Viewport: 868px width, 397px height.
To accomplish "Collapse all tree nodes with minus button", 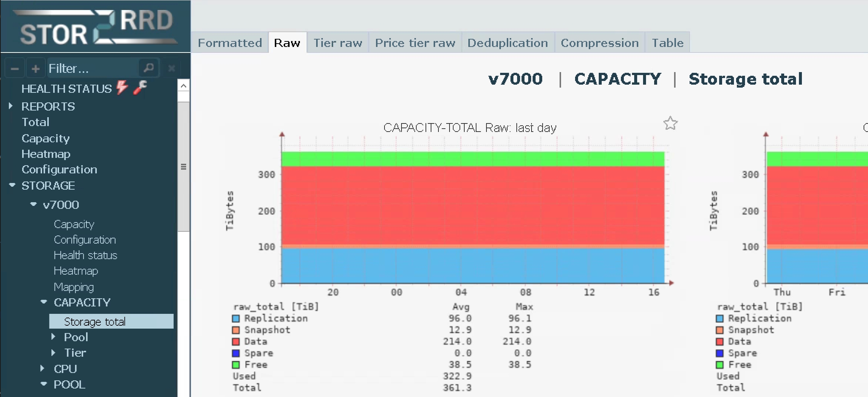I will 15,69.
